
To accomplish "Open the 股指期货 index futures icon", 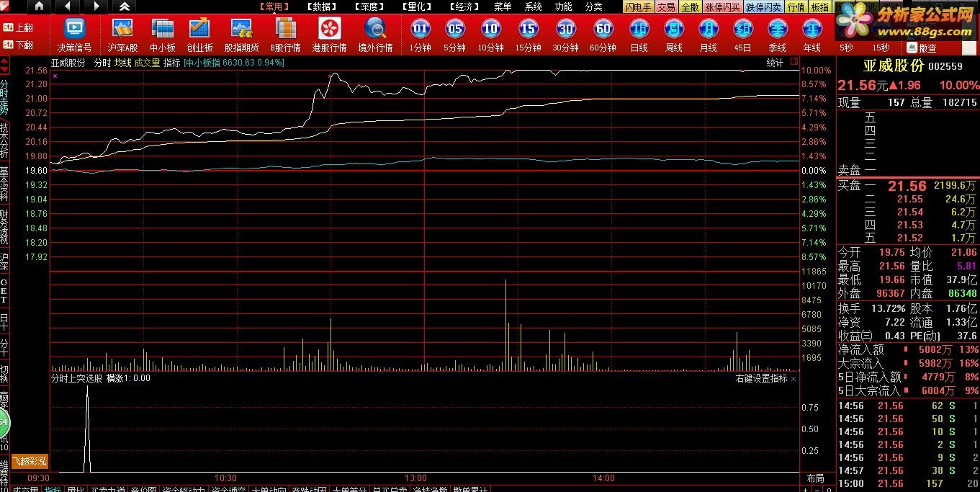I will [241, 35].
